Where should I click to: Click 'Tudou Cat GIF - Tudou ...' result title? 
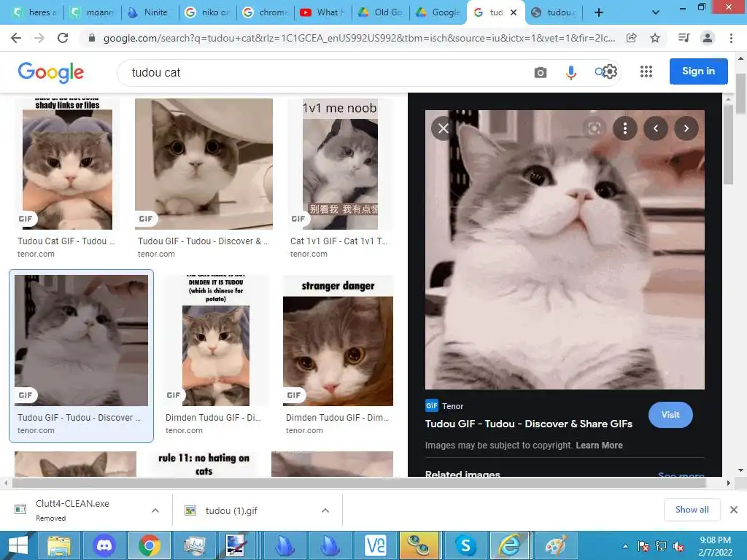(66, 241)
